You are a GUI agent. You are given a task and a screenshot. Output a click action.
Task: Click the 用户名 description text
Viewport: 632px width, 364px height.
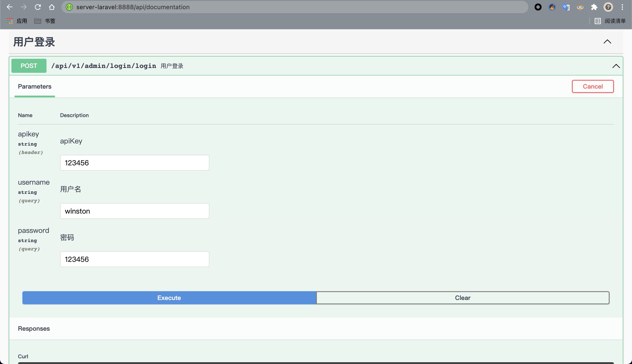click(x=71, y=189)
